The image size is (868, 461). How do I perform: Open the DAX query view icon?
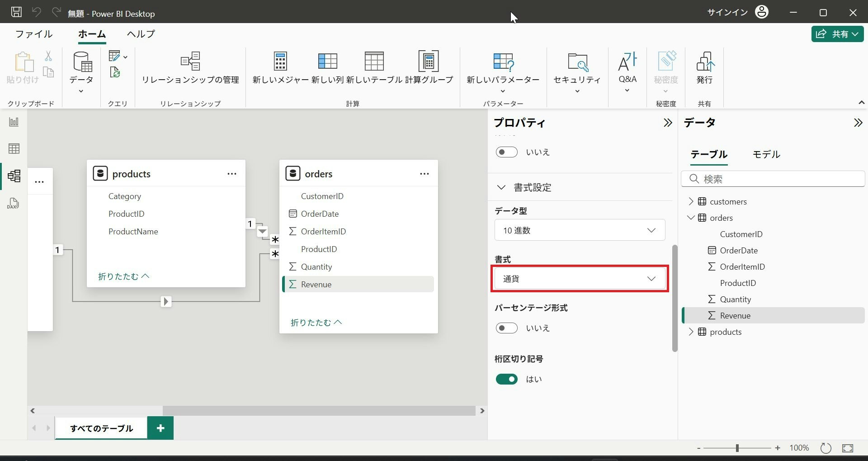pyautogui.click(x=13, y=203)
